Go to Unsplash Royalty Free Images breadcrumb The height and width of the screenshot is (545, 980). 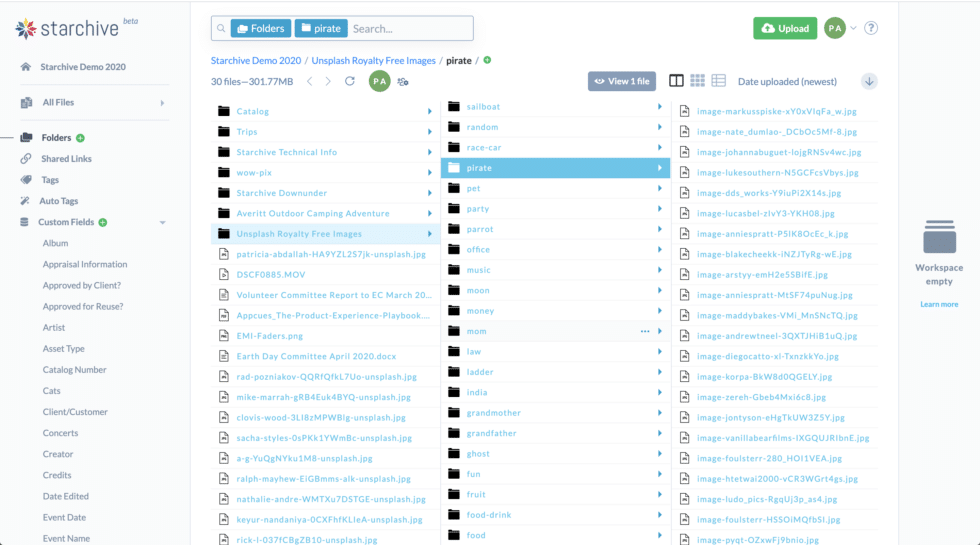click(x=374, y=61)
